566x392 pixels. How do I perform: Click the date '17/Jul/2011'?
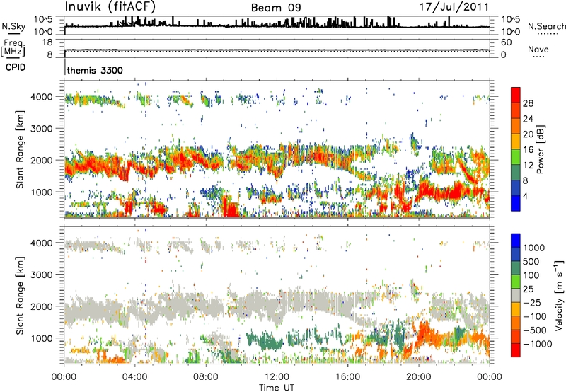(x=454, y=7)
